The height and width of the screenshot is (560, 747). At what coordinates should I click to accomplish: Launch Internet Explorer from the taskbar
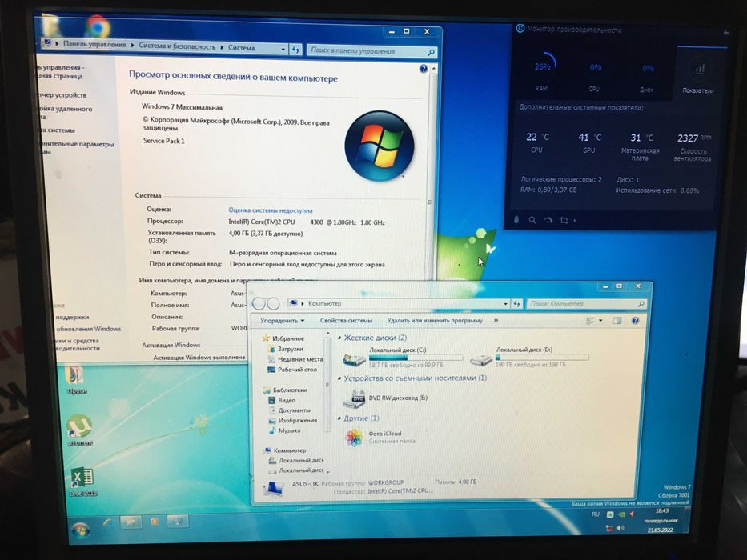click(x=107, y=523)
